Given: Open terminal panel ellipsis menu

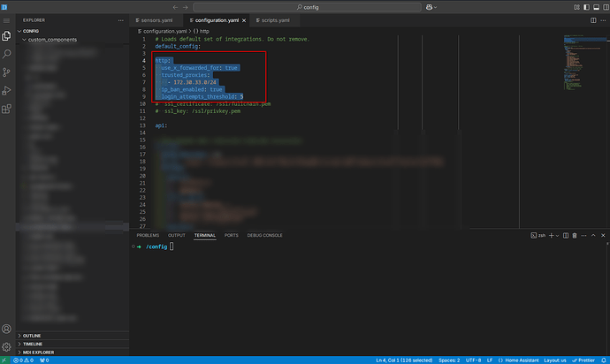Looking at the screenshot, I should (x=583, y=235).
